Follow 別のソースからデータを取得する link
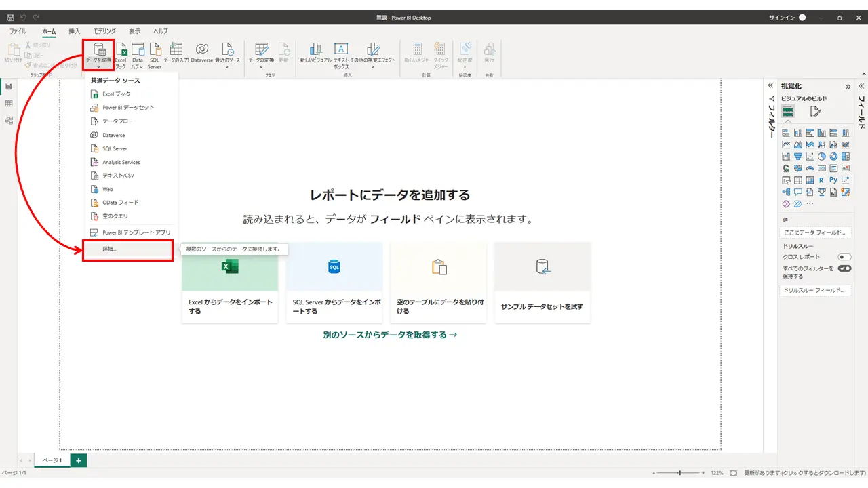This screenshot has width=868, height=488. tap(390, 335)
